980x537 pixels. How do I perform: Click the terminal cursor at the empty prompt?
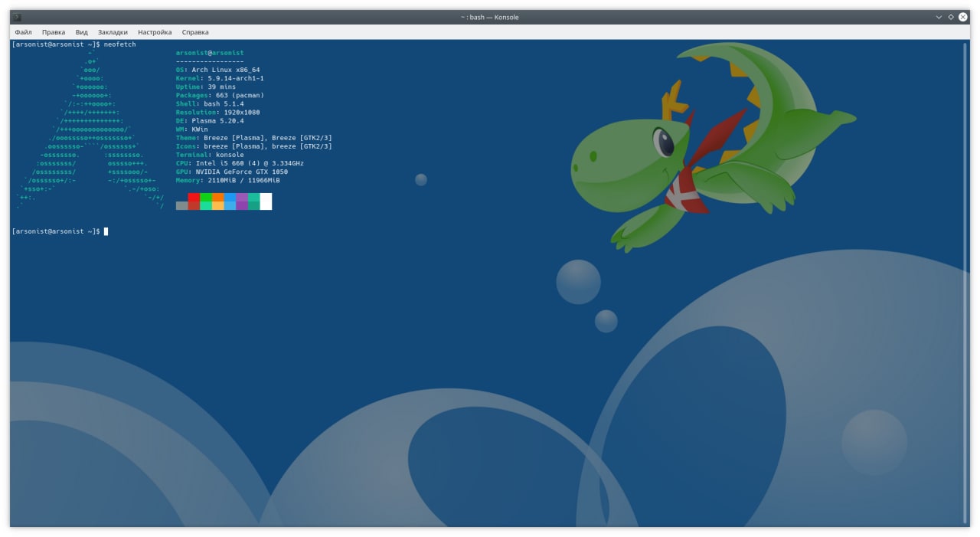click(x=106, y=231)
